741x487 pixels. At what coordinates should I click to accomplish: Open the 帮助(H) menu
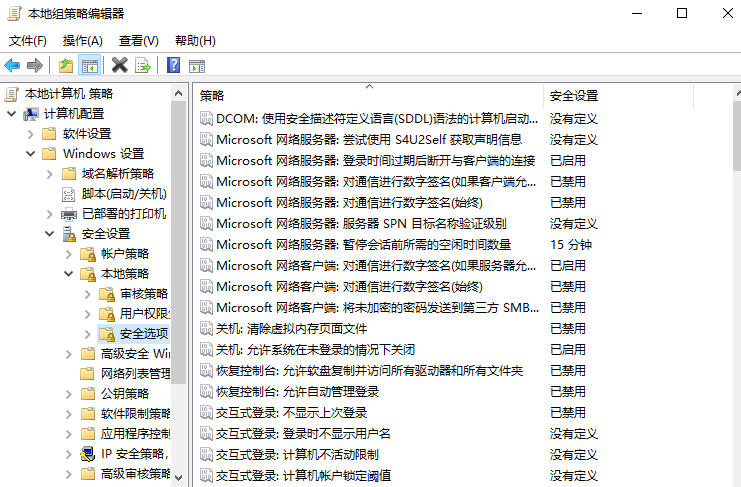coord(195,41)
